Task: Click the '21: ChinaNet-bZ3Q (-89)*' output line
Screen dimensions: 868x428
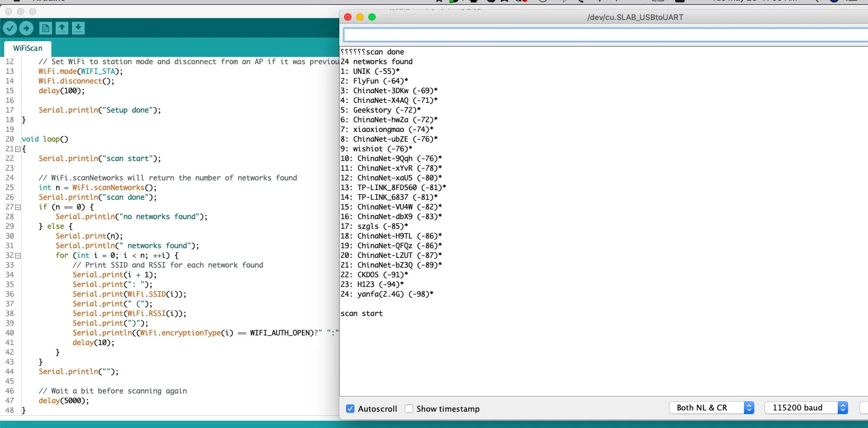Action: [x=391, y=265]
